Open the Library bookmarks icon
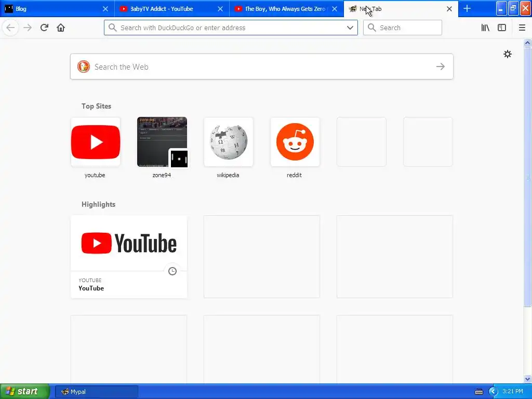Viewport: 532px width, 399px height. pos(485,28)
